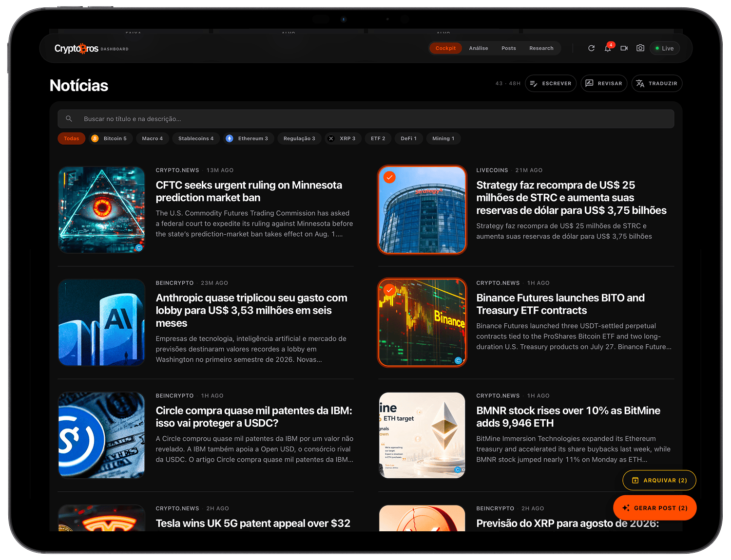Select the Anthropic AI thumbnail
Viewport: 731px width, 560px height.
[x=102, y=322]
